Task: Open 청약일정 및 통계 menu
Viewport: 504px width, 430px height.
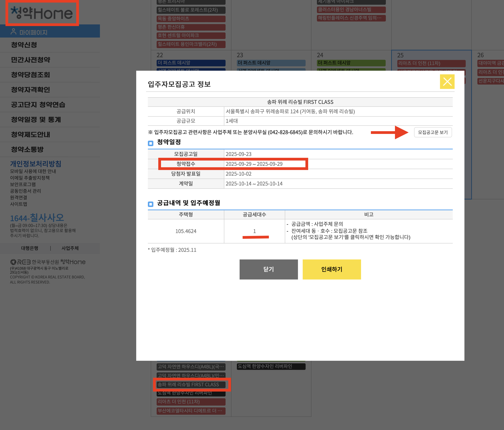Action: [36, 120]
